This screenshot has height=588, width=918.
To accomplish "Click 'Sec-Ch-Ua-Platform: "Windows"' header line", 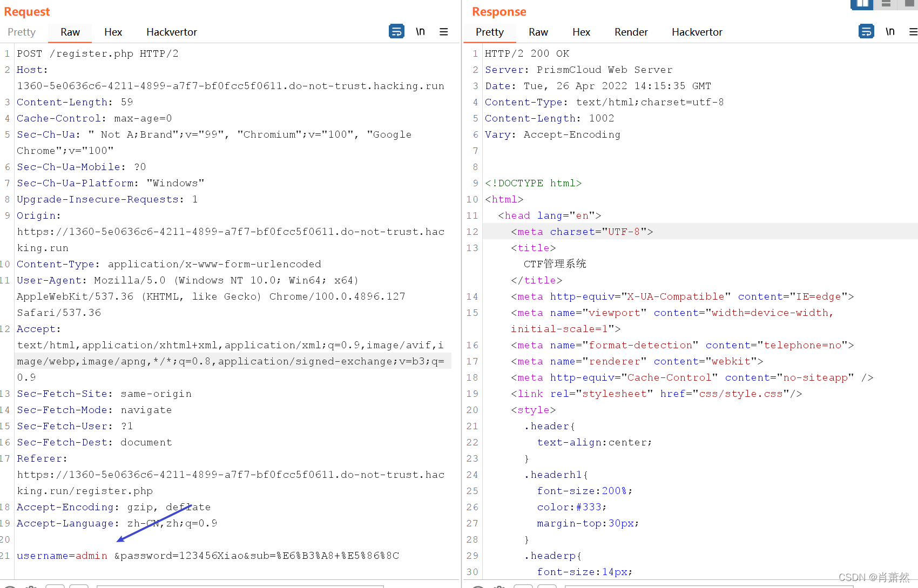I will tap(111, 183).
